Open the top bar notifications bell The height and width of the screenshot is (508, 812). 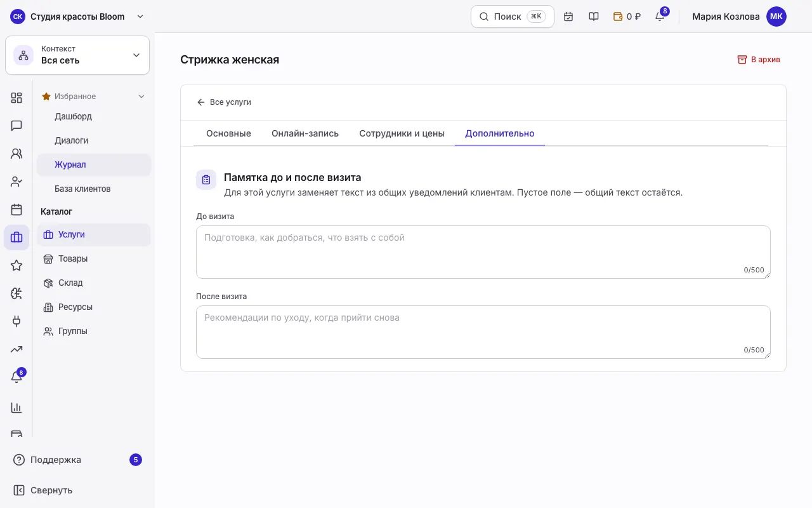click(x=660, y=17)
